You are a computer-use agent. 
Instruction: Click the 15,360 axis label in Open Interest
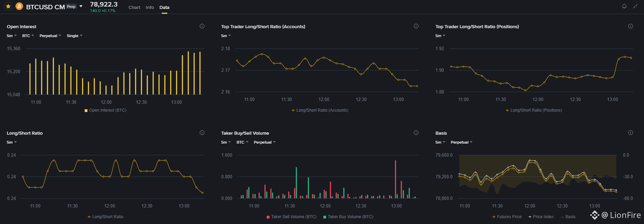(13, 48)
